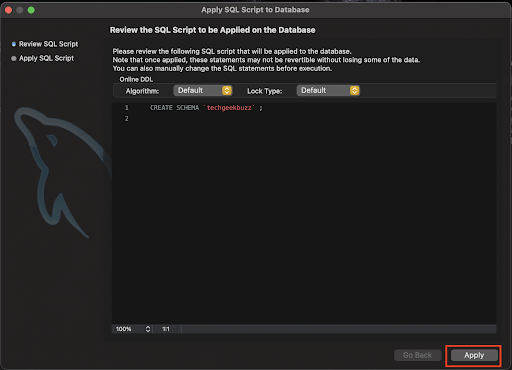Click the Lock Type label
The height and width of the screenshot is (370, 512).
click(x=264, y=91)
